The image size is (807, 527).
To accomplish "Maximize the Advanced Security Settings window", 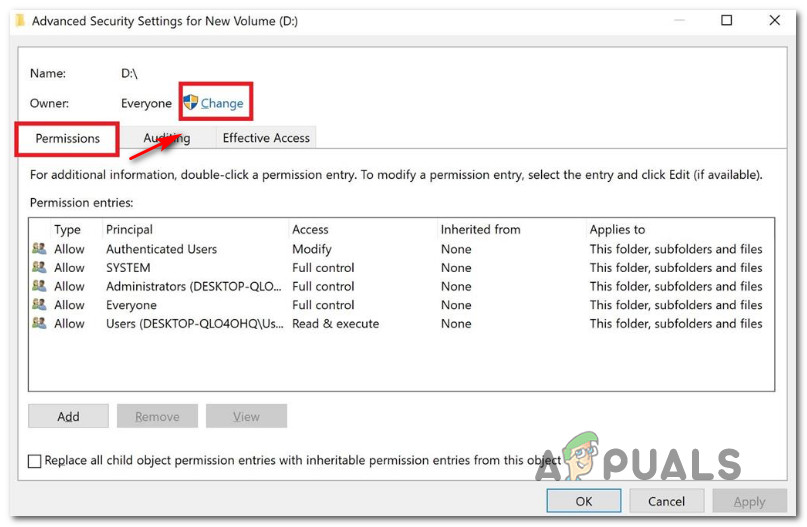I will tap(726, 21).
